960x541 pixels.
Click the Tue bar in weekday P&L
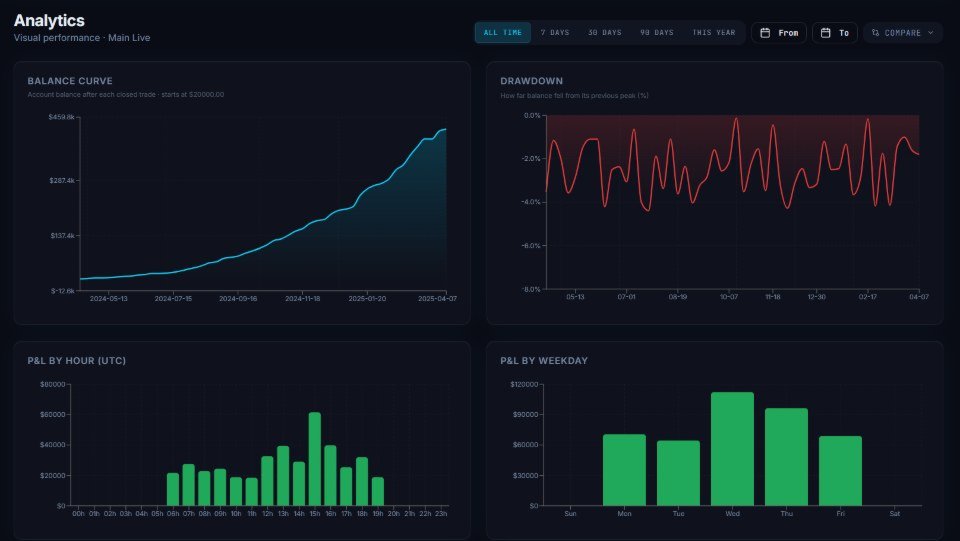678,473
